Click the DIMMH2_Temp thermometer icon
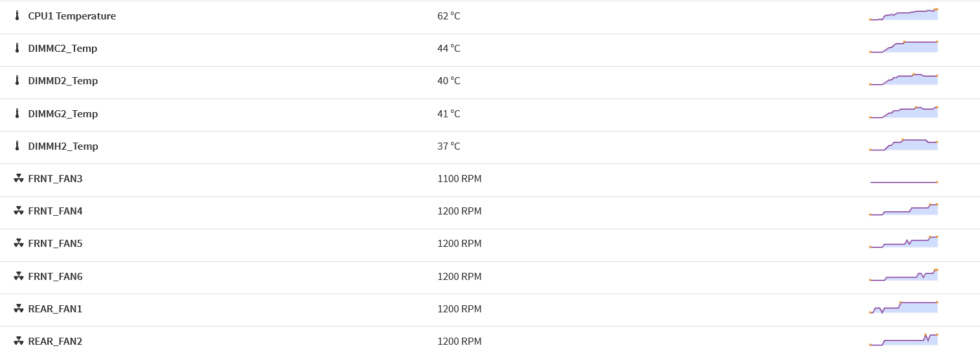The width and height of the screenshot is (980, 359). [17, 146]
